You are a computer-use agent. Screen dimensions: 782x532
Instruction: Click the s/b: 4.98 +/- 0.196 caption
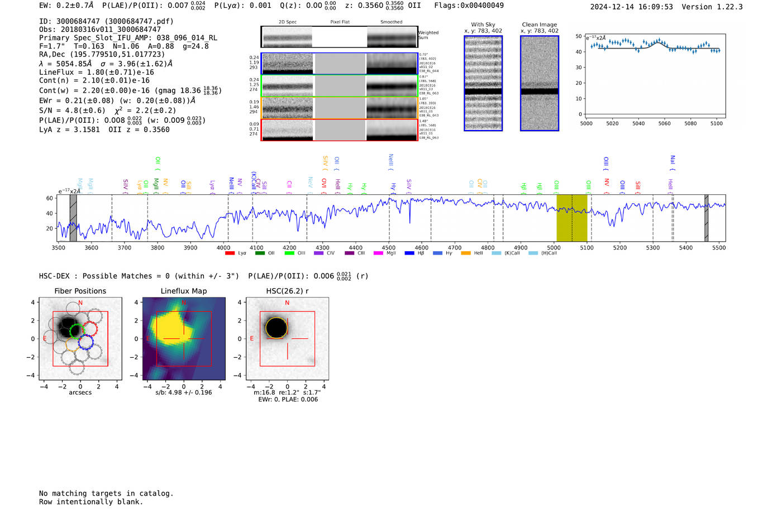(184, 392)
